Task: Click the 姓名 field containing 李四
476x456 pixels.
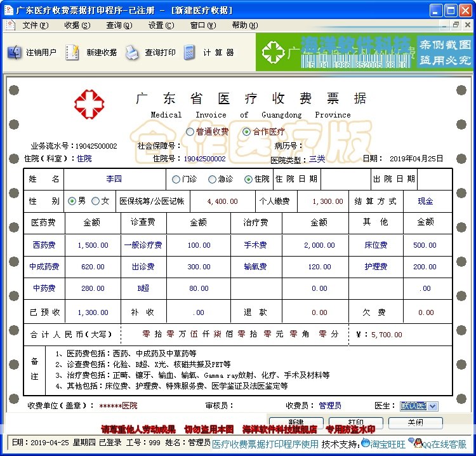Action: click(114, 179)
